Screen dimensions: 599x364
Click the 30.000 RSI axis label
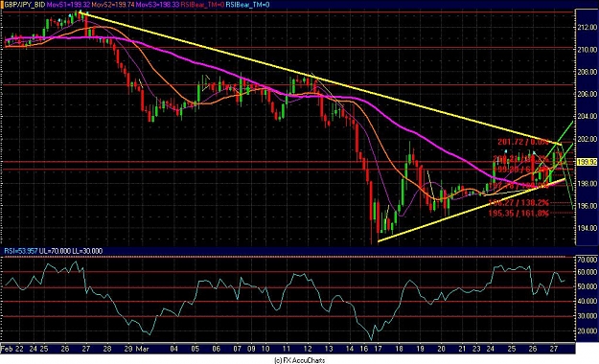click(x=587, y=317)
